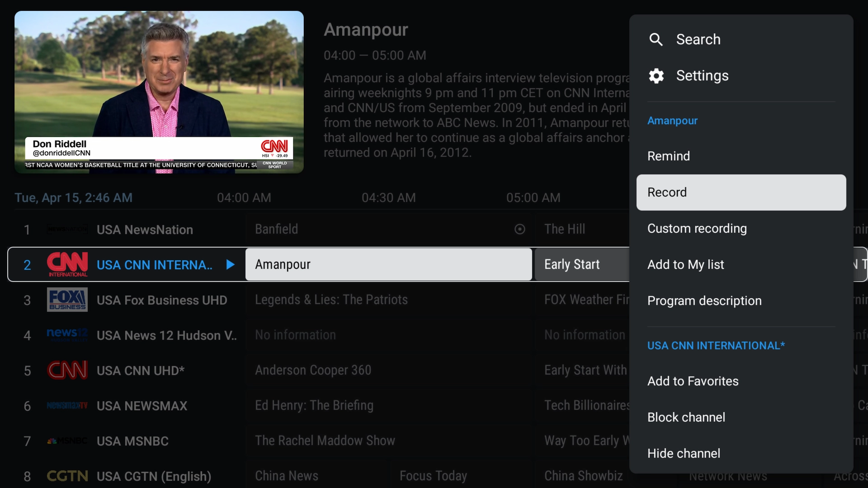The width and height of the screenshot is (868, 488).
Task: Click the USA MSNBC channel name
Action: click(132, 441)
